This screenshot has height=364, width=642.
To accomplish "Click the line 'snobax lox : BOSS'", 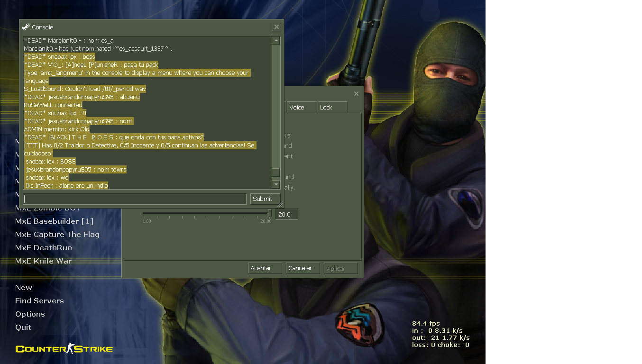I will 50,162.
